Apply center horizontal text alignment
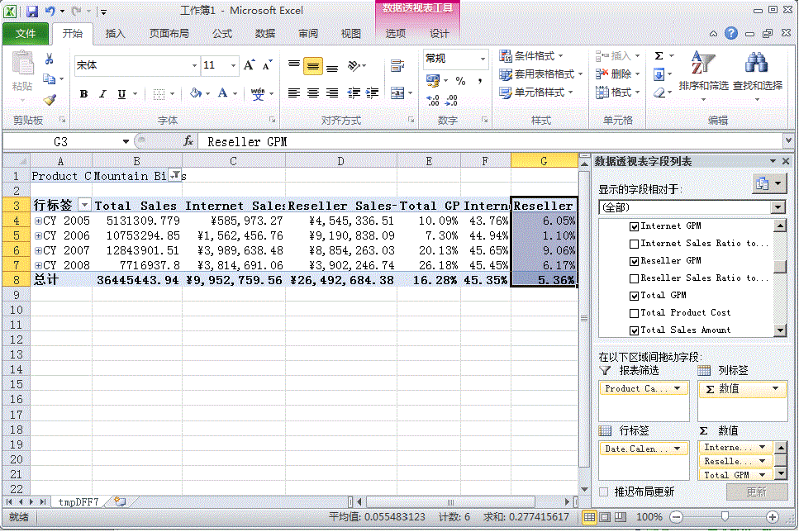Screen dimensions: 799x532 [x=313, y=93]
